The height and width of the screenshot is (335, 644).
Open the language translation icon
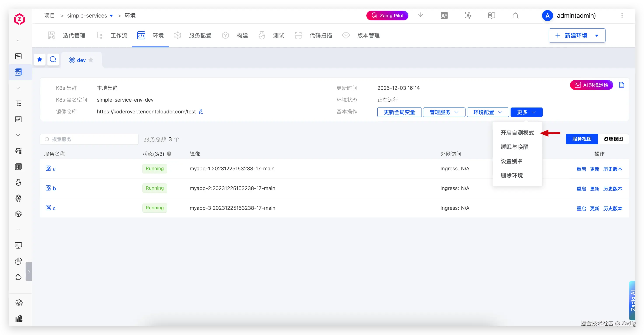[x=444, y=16]
